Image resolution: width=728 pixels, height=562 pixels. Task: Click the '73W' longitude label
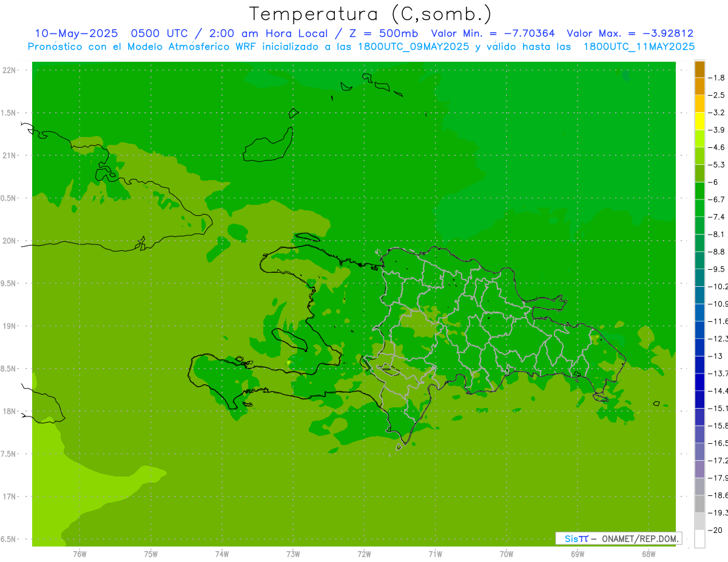coord(293,554)
